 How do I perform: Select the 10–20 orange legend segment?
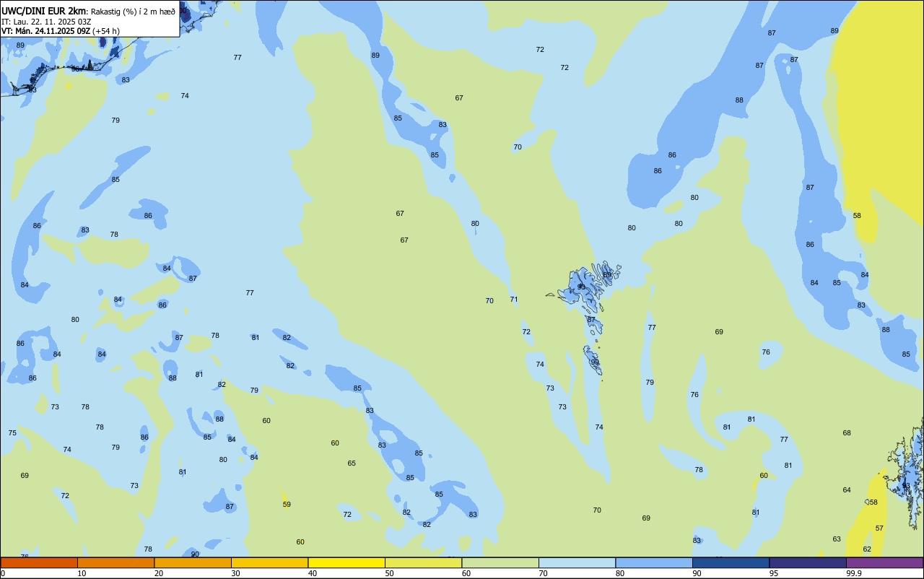tap(115, 562)
